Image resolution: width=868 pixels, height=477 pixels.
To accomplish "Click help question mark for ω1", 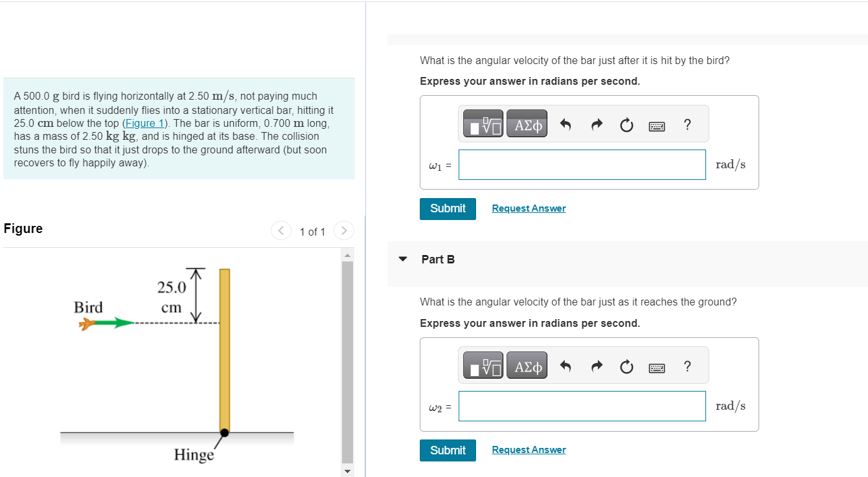I will pos(687,124).
